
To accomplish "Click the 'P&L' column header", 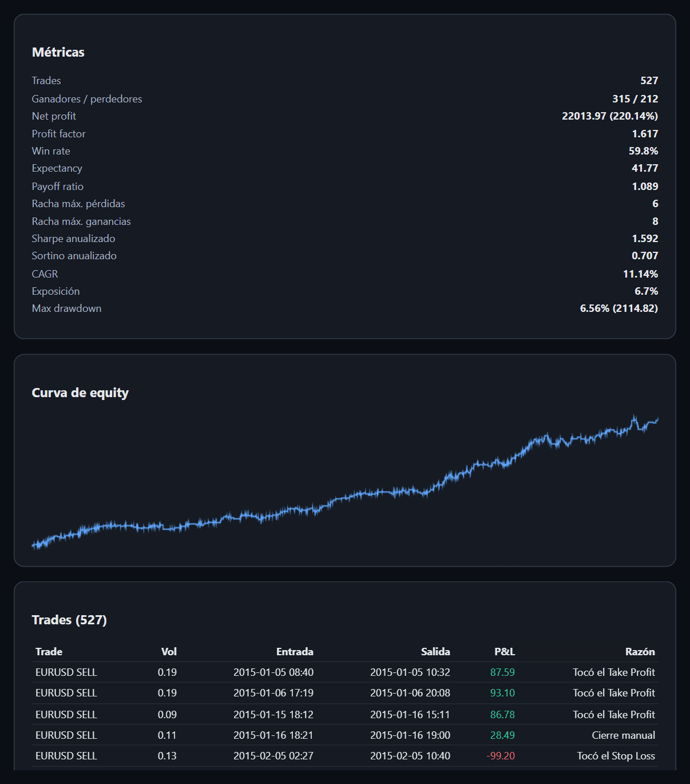I will pyautogui.click(x=505, y=652).
